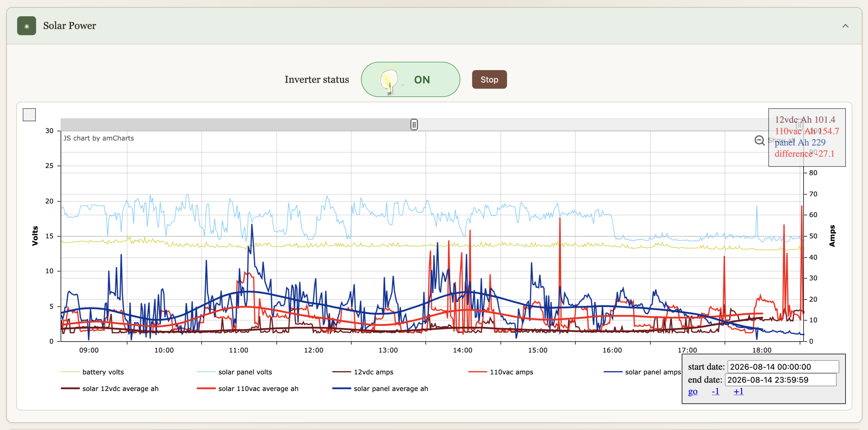Toggle solar 12vdc average ah legend
868x430 pixels.
[x=110, y=389]
